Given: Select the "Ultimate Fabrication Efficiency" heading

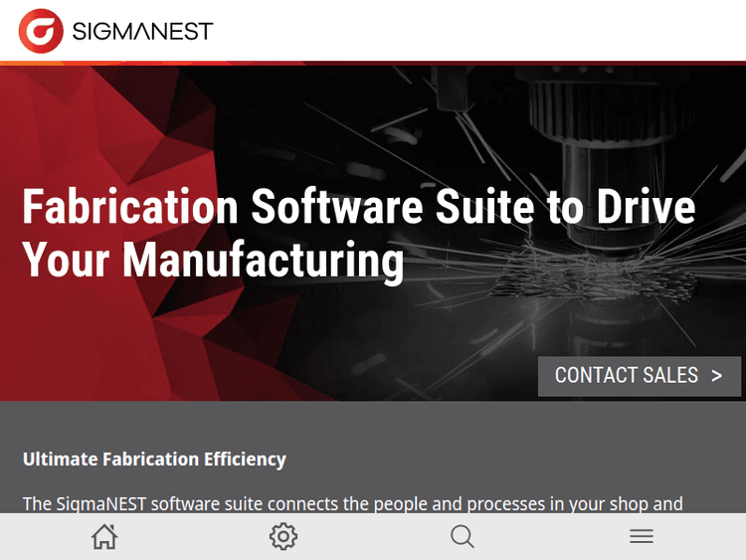Looking at the screenshot, I should (154, 459).
